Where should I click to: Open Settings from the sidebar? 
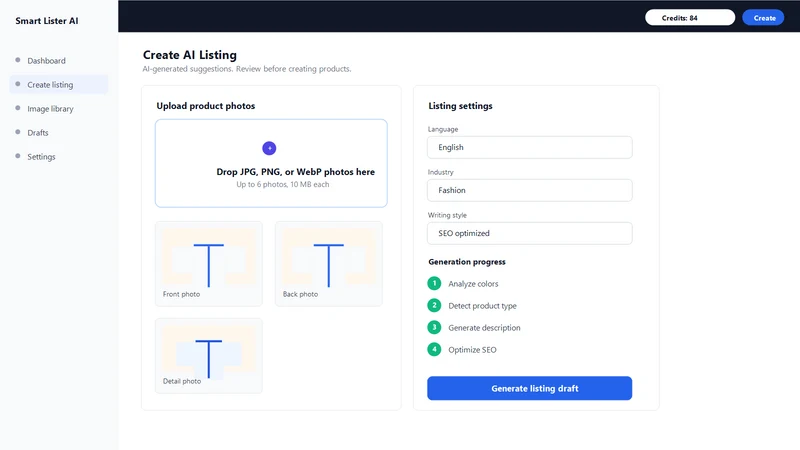[58, 157]
